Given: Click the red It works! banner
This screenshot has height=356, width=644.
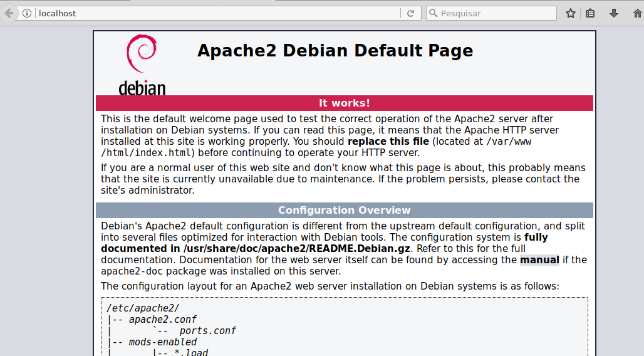Looking at the screenshot, I should coord(344,103).
